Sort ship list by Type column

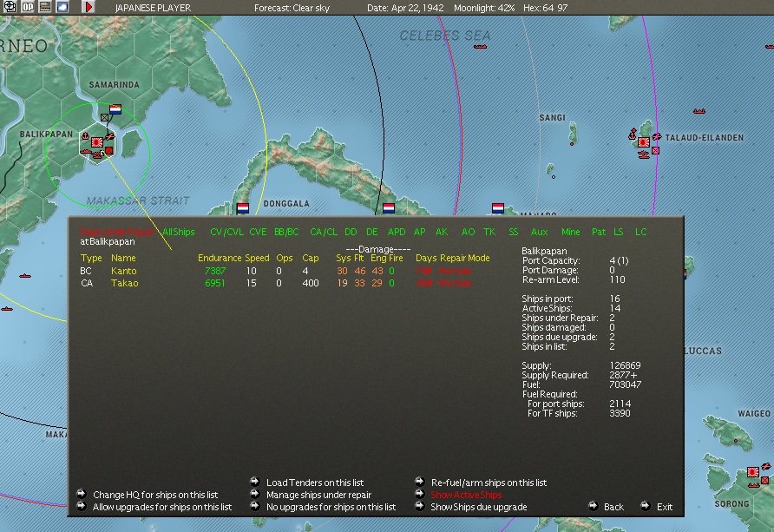point(91,258)
